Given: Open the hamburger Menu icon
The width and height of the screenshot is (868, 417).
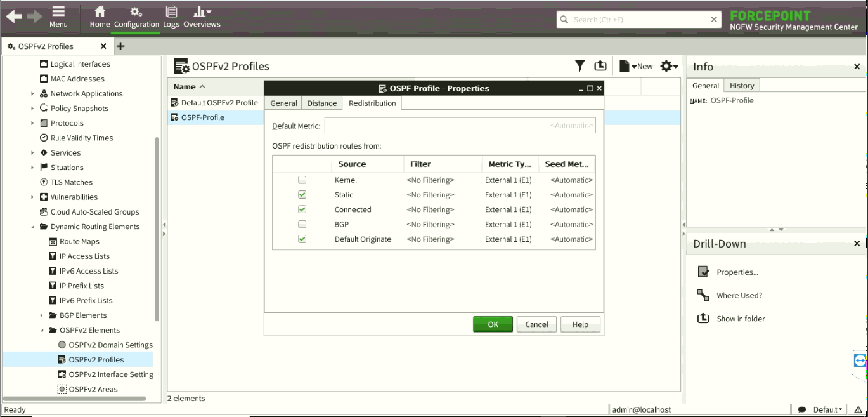Looking at the screenshot, I should (x=58, y=12).
